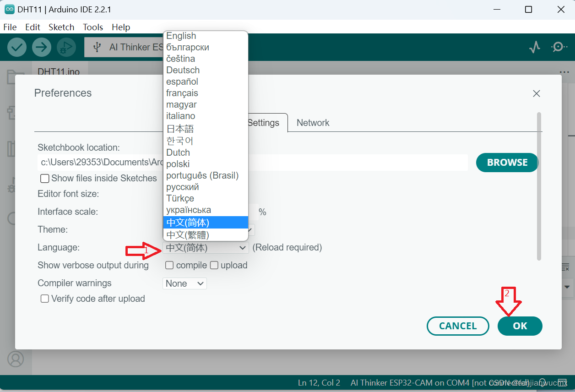The image size is (575, 392).
Task: Start the Debug toolbar icon
Action: [66, 47]
